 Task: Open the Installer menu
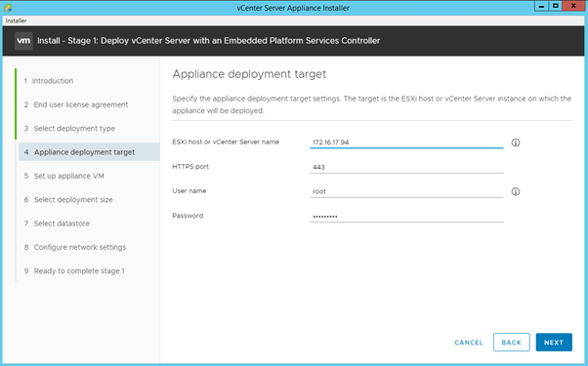16,20
